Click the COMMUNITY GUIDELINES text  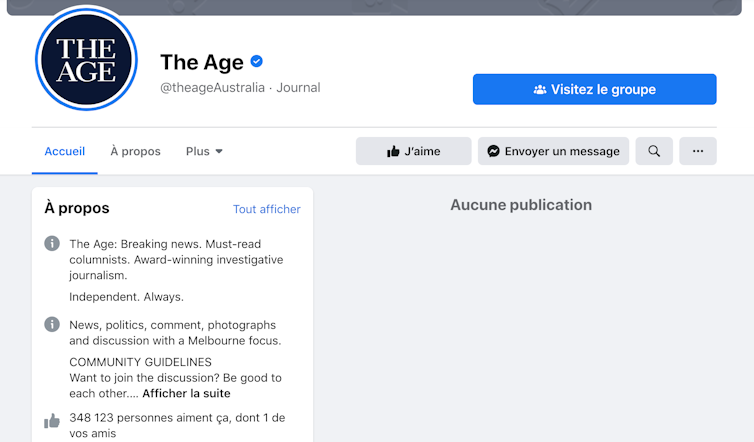coord(140,362)
